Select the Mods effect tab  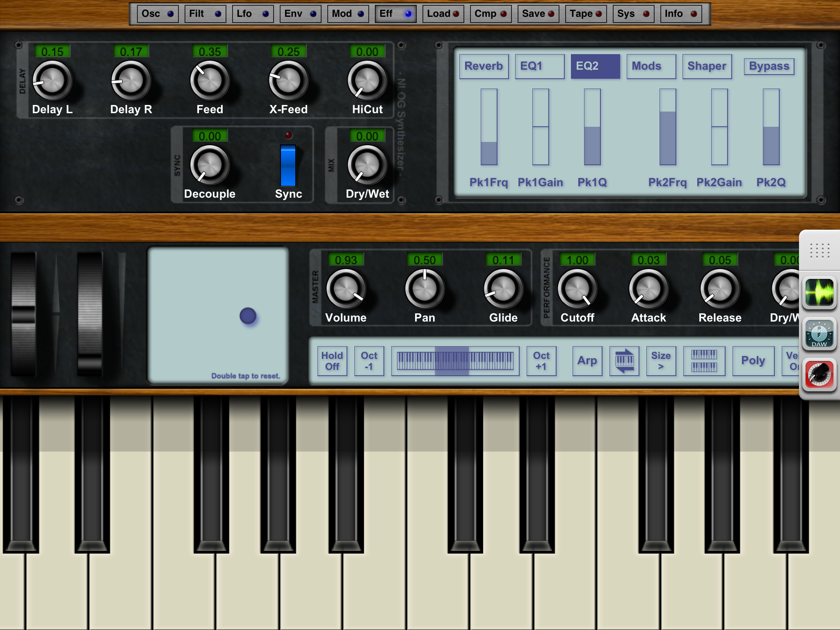click(651, 66)
